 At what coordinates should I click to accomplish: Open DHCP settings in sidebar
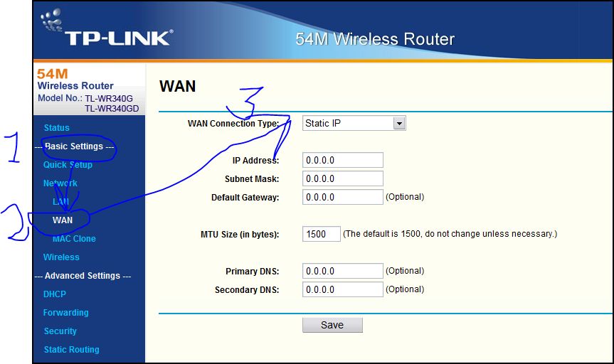point(55,294)
